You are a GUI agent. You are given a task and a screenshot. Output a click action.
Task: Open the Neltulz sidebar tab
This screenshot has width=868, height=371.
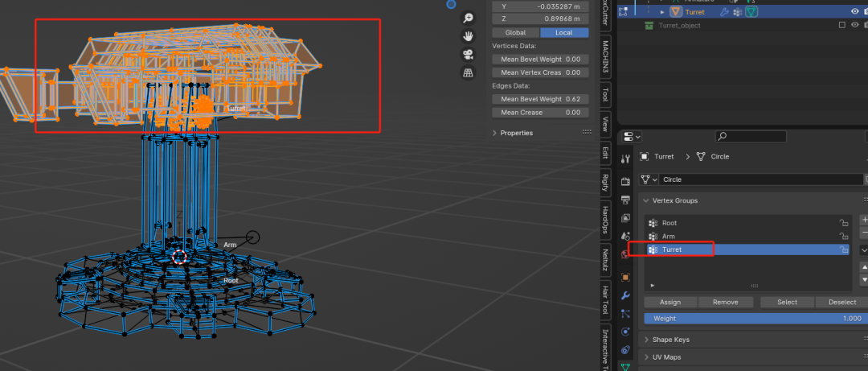coord(606,261)
